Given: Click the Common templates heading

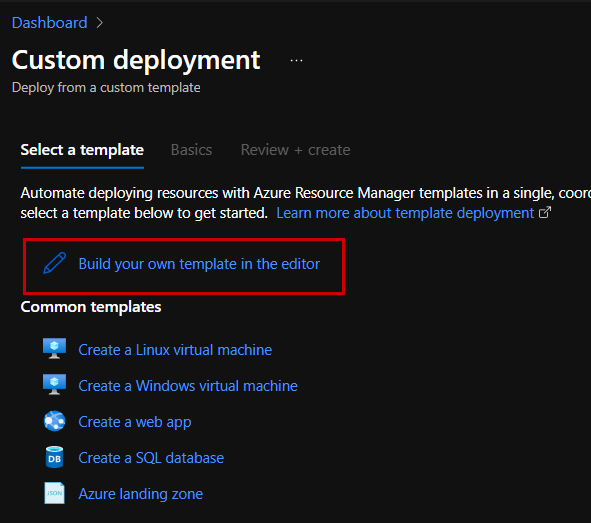Looking at the screenshot, I should click(x=91, y=307).
